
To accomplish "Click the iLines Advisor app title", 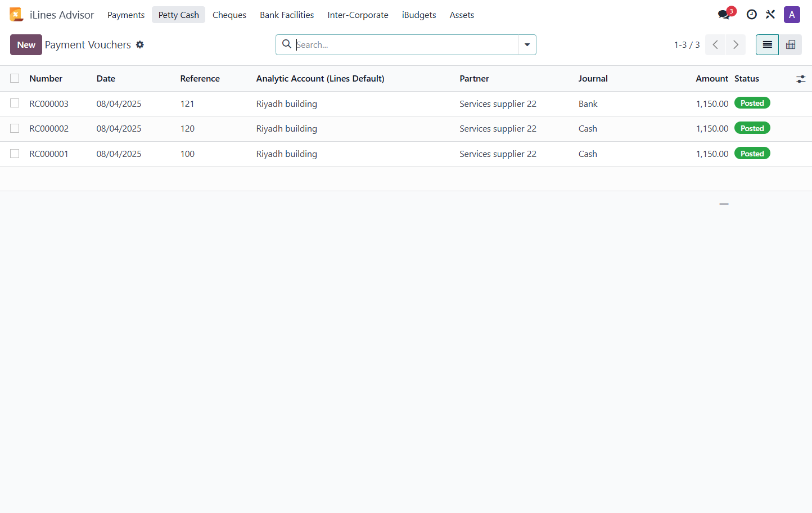I will coord(62,15).
